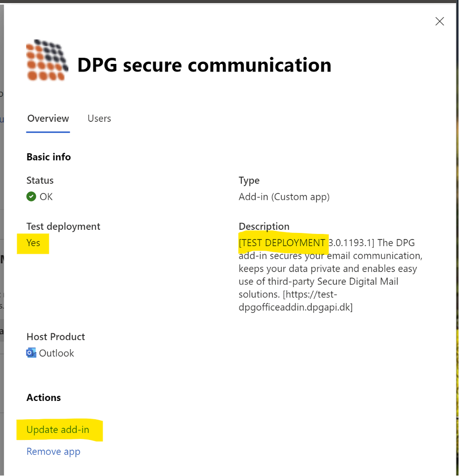Viewport: 459px width, 476px height.
Task: Select the Overview tab
Action: [48, 118]
